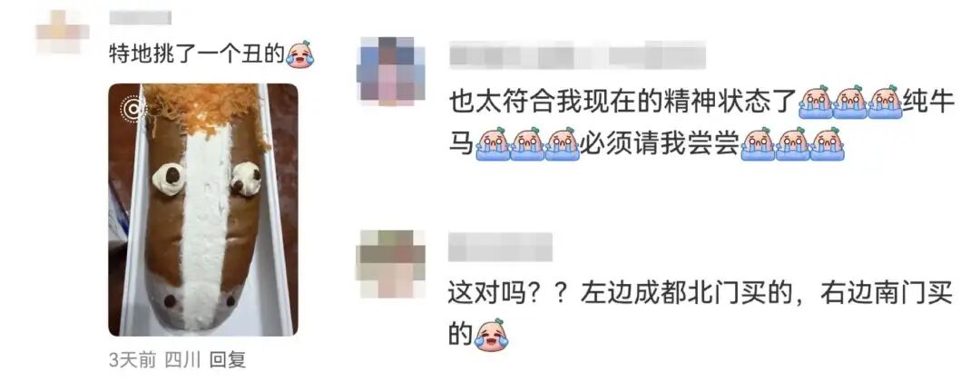Click last crying emoji after 必须请我尝尝
Image resolution: width=980 pixels, height=391 pixels.
828,143
